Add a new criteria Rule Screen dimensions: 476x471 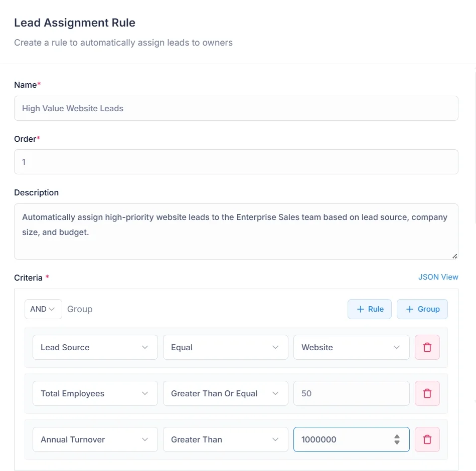[x=370, y=309]
